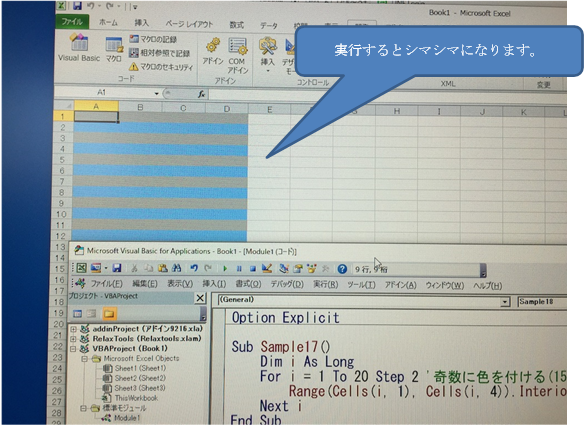Click View Code icon in project panel

(77, 314)
